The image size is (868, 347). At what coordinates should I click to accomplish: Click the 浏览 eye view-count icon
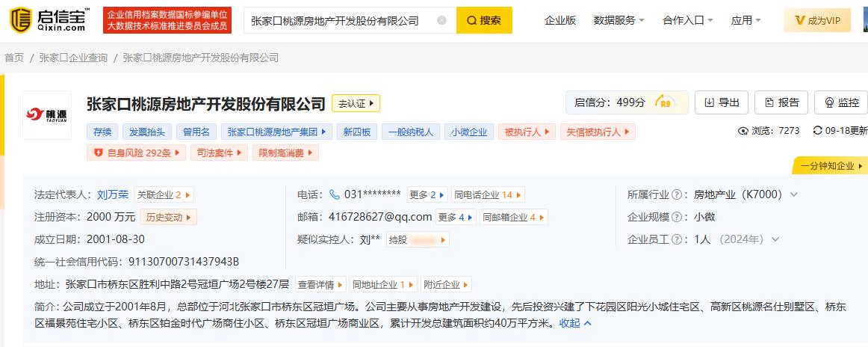[x=743, y=131]
